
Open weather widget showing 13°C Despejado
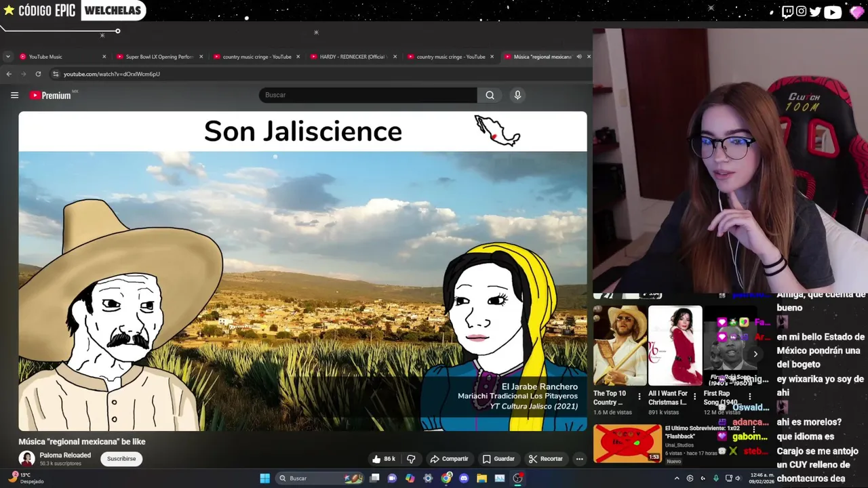point(26,478)
